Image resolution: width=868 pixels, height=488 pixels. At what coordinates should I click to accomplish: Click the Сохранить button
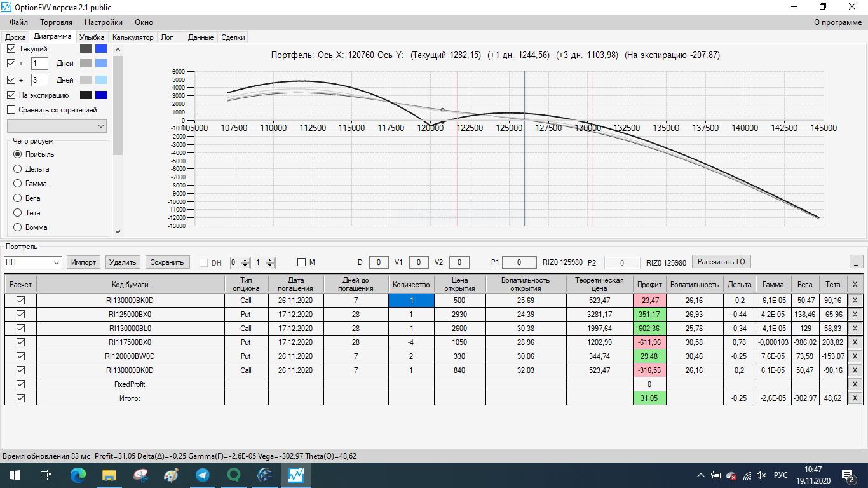(x=168, y=262)
